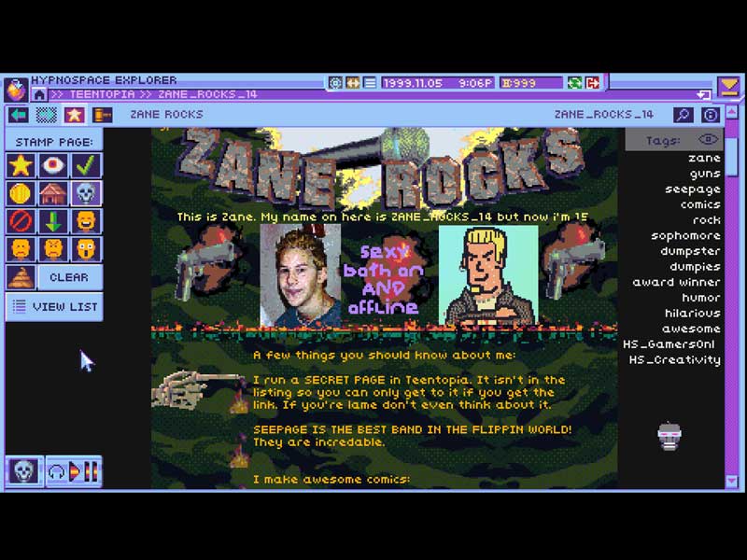Select the poop stamp
Screen dimensions: 747x560
[x=21, y=277]
